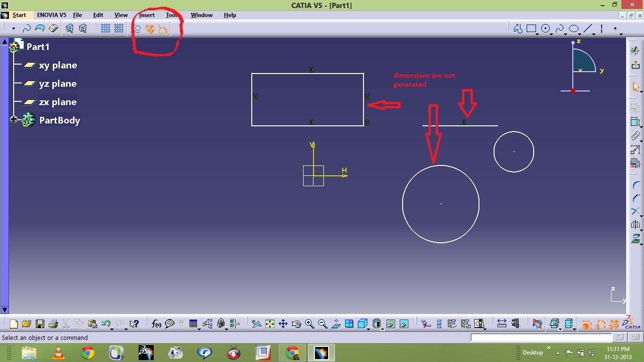
Task: Click the Multi-View quad icon
Action: (x=349, y=324)
